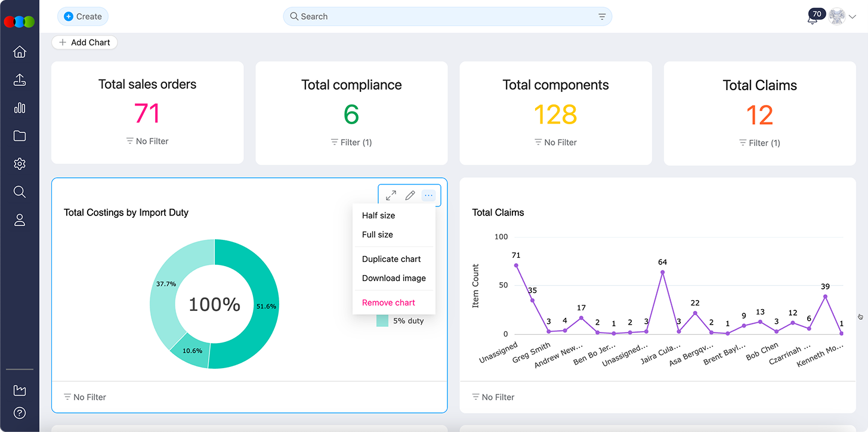The image size is (868, 432).
Task: Open the settings gear in sidebar
Action: (20, 163)
